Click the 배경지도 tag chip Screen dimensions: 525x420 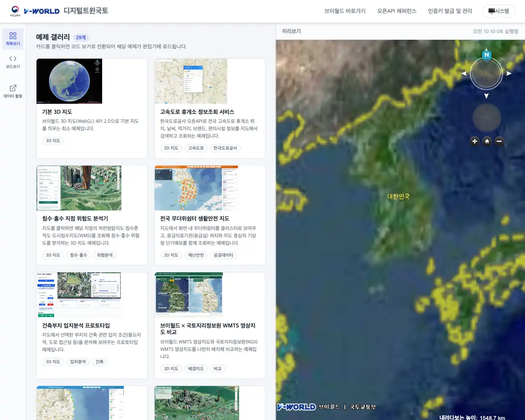click(x=196, y=369)
